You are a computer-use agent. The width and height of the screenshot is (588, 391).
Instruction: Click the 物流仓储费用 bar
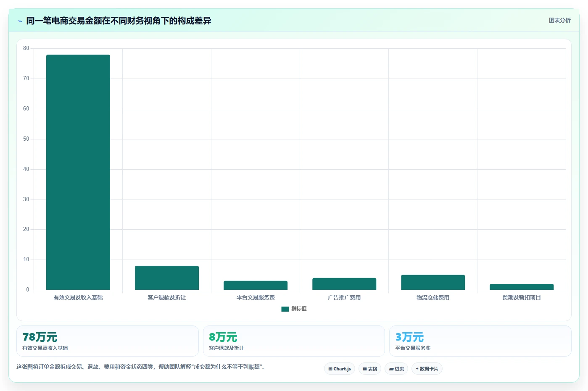(433, 282)
